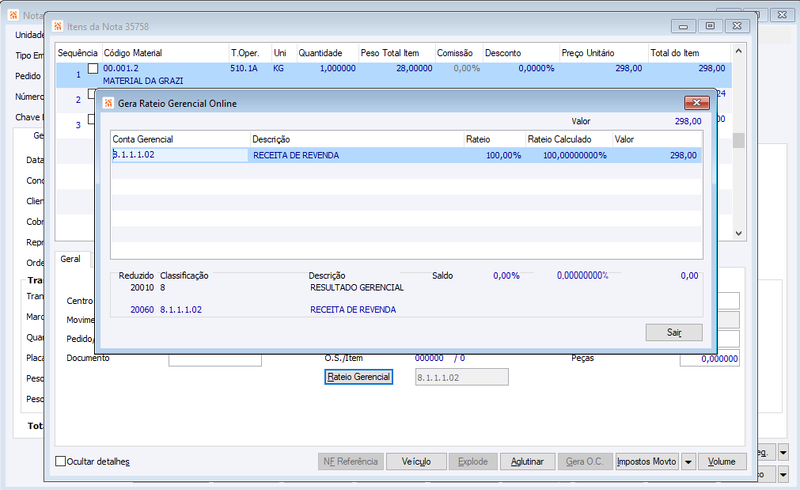The width and height of the screenshot is (800, 490).
Task: Click T.Oper. value 510.1A
Action: [x=244, y=68]
